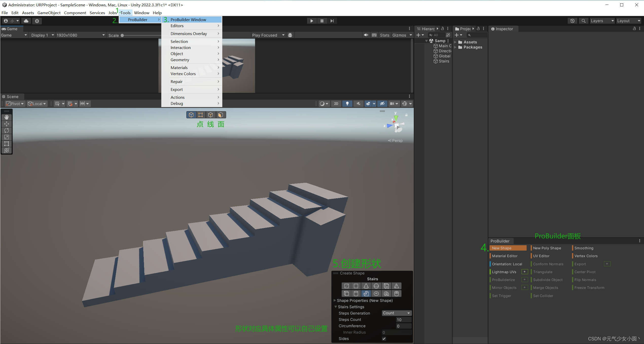Click the New Shape button
This screenshot has width=644, height=344.
click(508, 248)
